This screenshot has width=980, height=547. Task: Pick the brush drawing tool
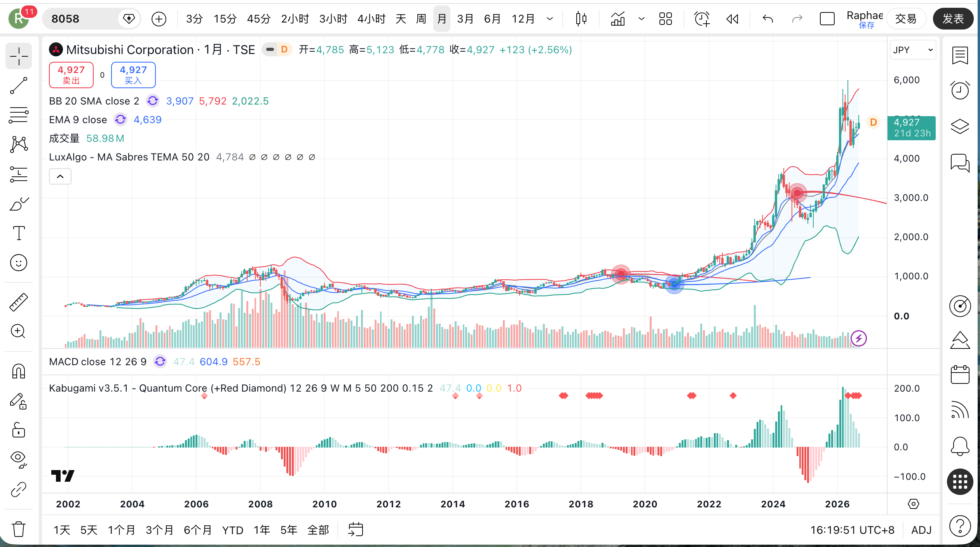[19, 204]
